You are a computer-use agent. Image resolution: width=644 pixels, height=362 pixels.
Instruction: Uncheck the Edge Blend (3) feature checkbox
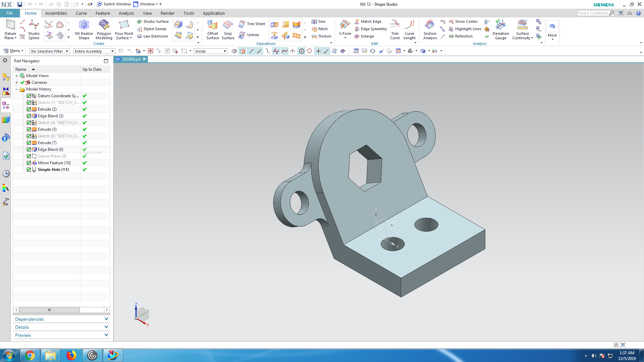coord(29,116)
